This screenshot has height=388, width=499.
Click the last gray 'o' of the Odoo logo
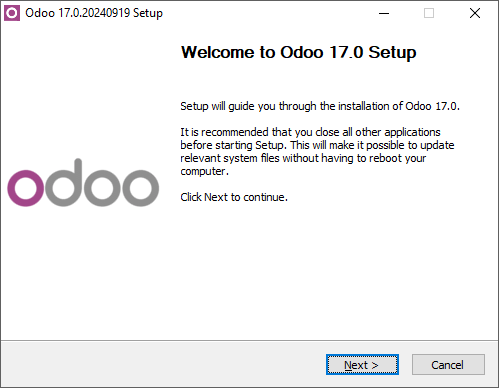click(140, 188)
